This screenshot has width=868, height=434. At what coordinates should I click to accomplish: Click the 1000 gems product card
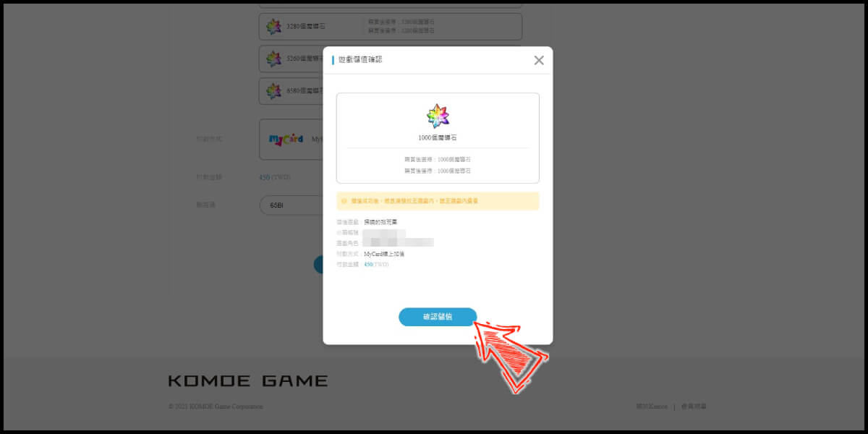coord(438,138)
